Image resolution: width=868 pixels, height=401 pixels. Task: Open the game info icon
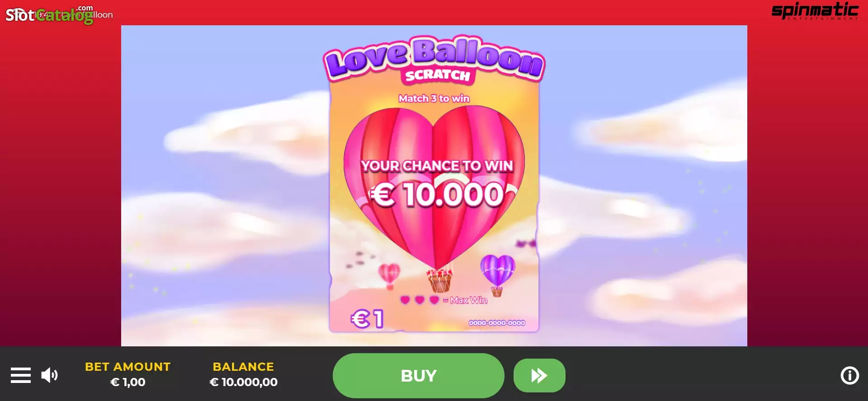click(x=849, y=375)
